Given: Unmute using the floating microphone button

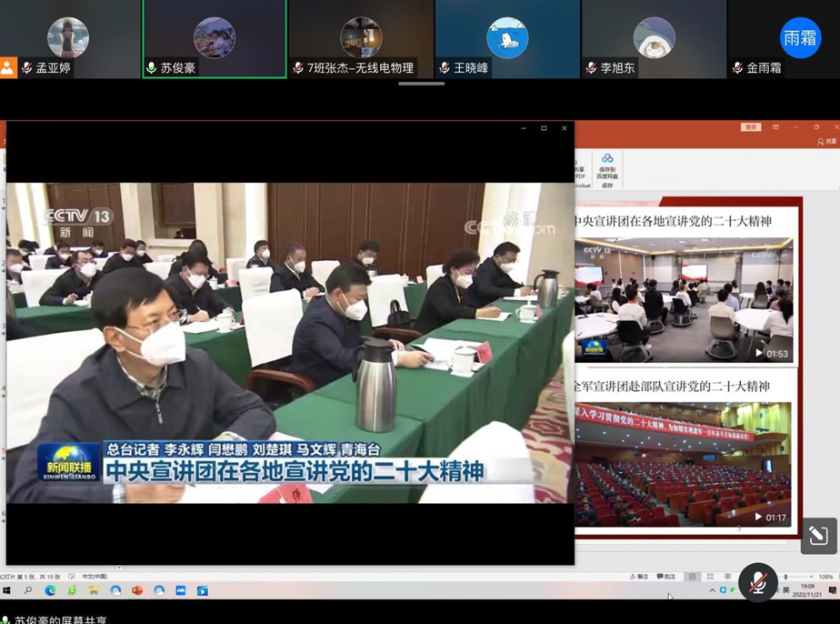Looking at the screenshot, I should [x=757, y=582].
